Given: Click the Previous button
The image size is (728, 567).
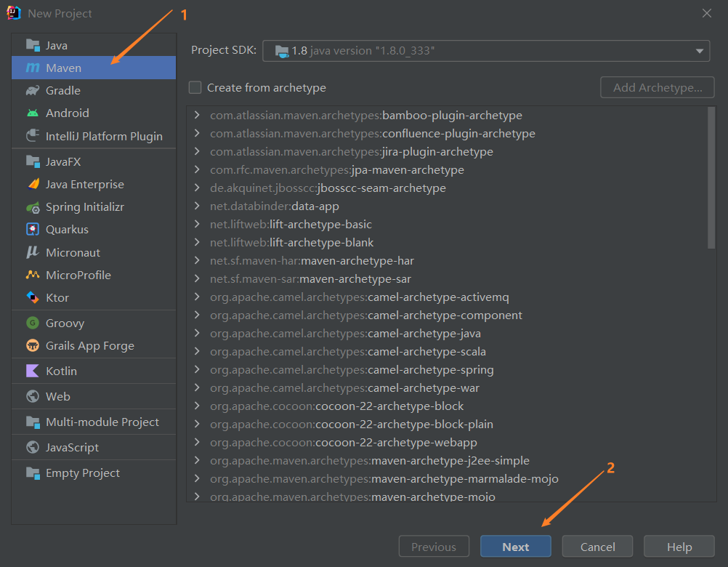Looking at the screenshot, I should [x=434, y=547].
